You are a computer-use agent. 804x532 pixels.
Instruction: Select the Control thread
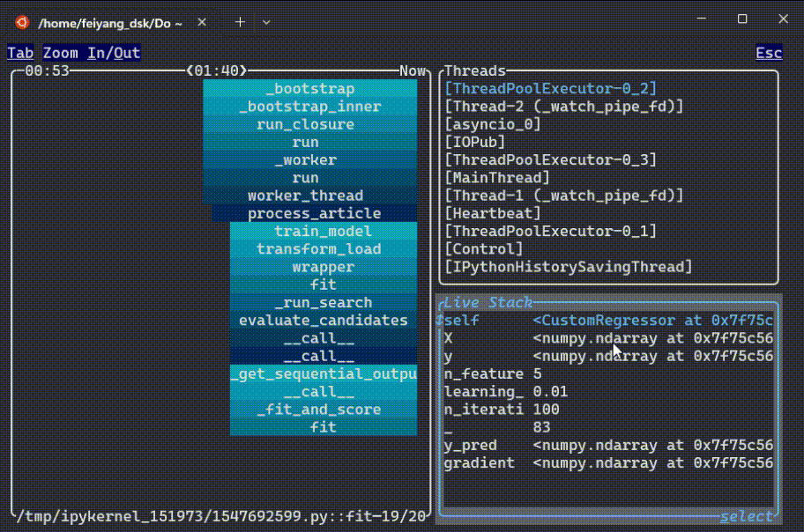coord(483,249)
